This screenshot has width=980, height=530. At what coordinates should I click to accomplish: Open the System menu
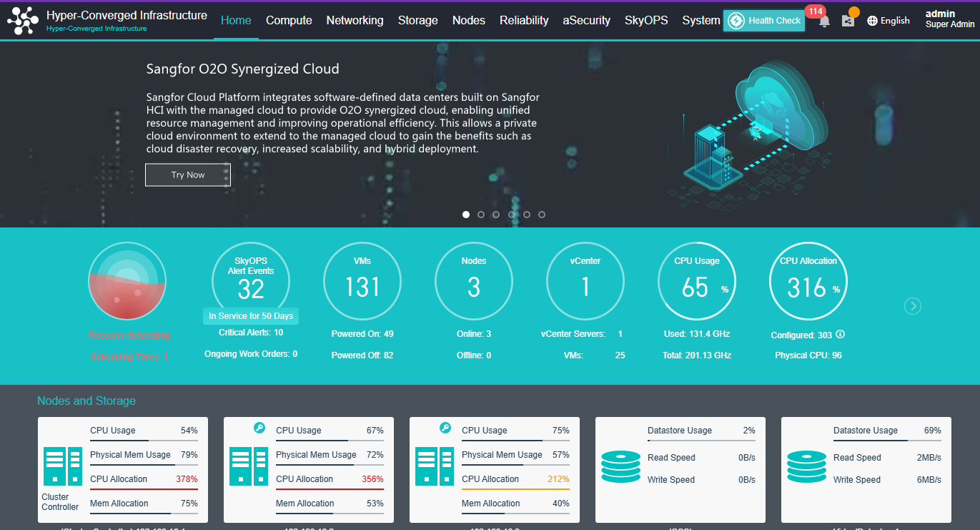coord(701,21)
